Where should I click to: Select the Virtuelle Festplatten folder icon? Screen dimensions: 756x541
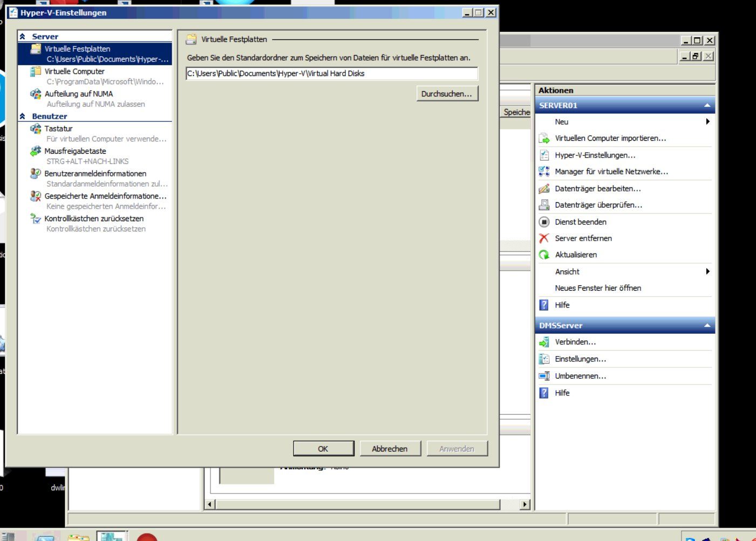pyautogui.click(x=36, y=49)
